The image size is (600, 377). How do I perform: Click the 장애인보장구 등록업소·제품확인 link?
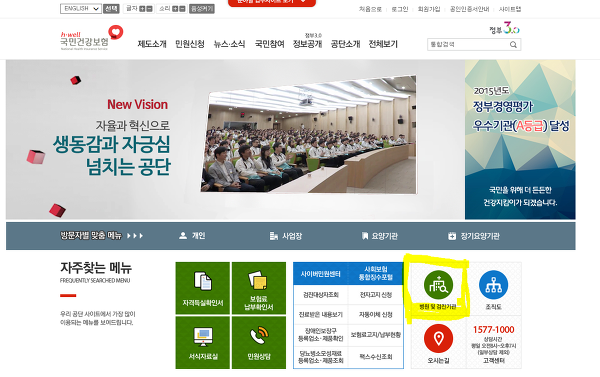[321, 335]
